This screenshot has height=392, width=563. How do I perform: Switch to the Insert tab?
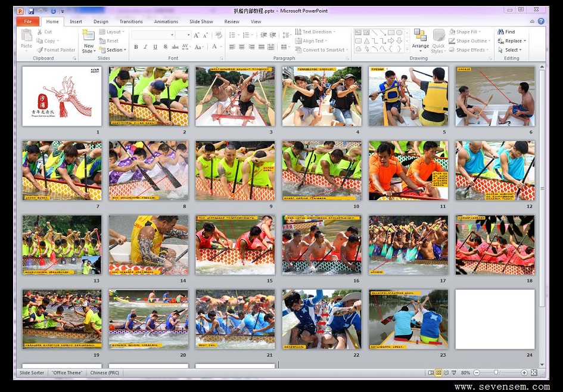click(76, 21)
